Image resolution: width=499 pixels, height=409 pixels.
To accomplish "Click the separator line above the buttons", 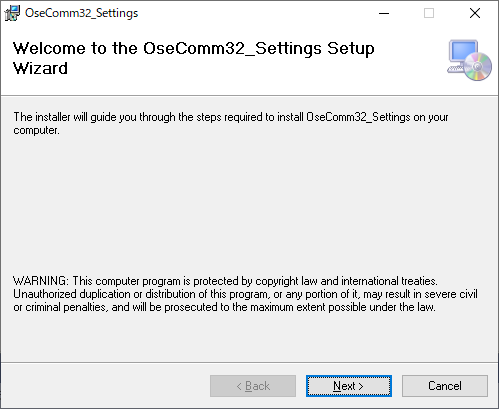I will [x=249, y=362].
